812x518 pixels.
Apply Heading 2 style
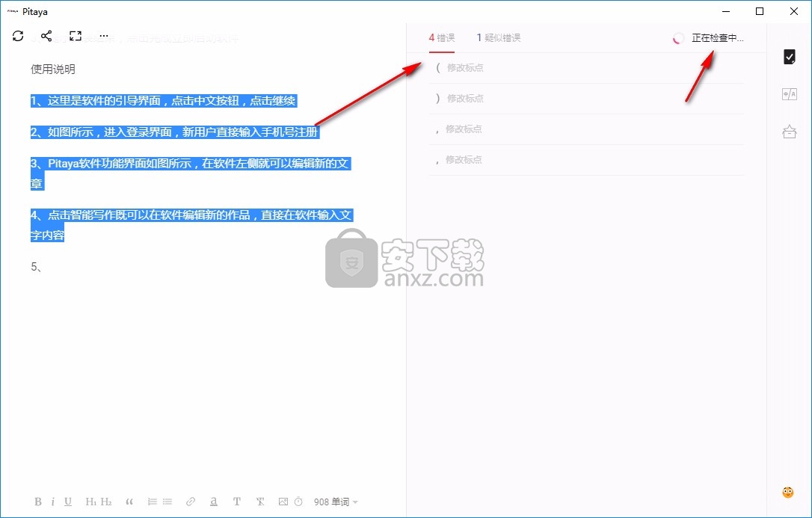106,502
